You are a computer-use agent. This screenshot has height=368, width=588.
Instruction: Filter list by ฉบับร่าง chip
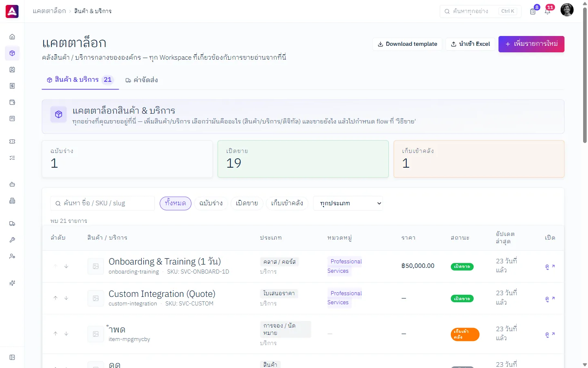point(211,203)
